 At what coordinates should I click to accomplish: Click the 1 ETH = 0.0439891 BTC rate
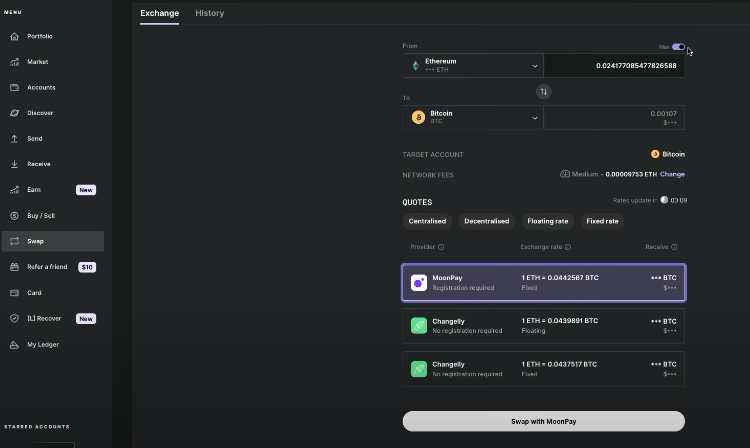click(x=560, y=321)
